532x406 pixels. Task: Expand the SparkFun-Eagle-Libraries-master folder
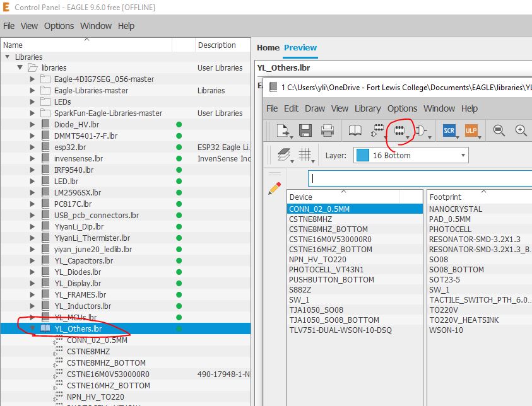point(32,113)
